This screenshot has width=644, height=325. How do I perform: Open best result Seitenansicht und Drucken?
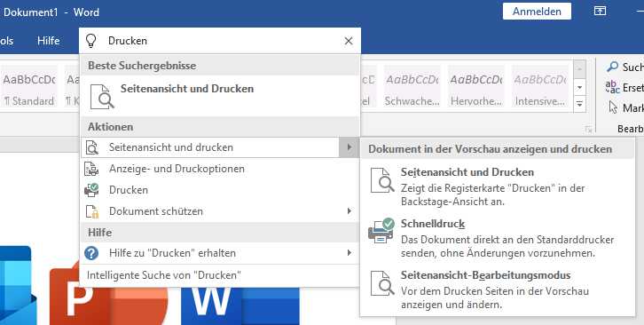click(221, 95)
